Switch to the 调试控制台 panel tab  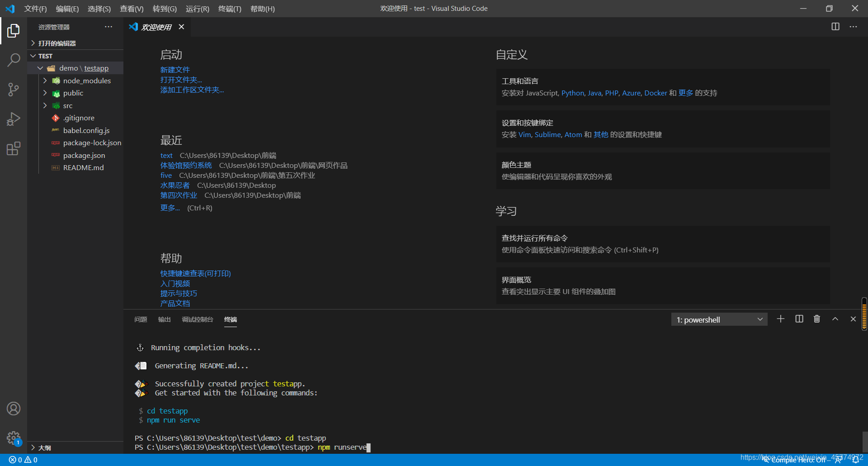198,319
